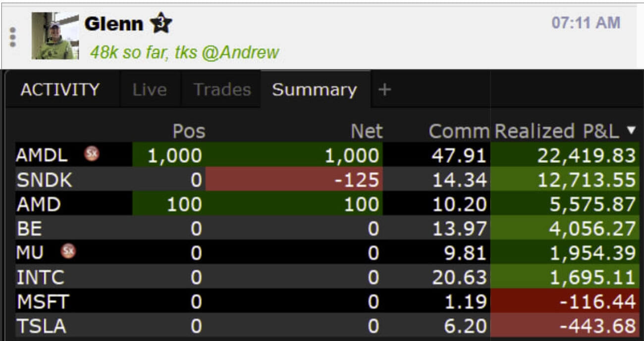Click BE commission 13.97

(459, 228)
